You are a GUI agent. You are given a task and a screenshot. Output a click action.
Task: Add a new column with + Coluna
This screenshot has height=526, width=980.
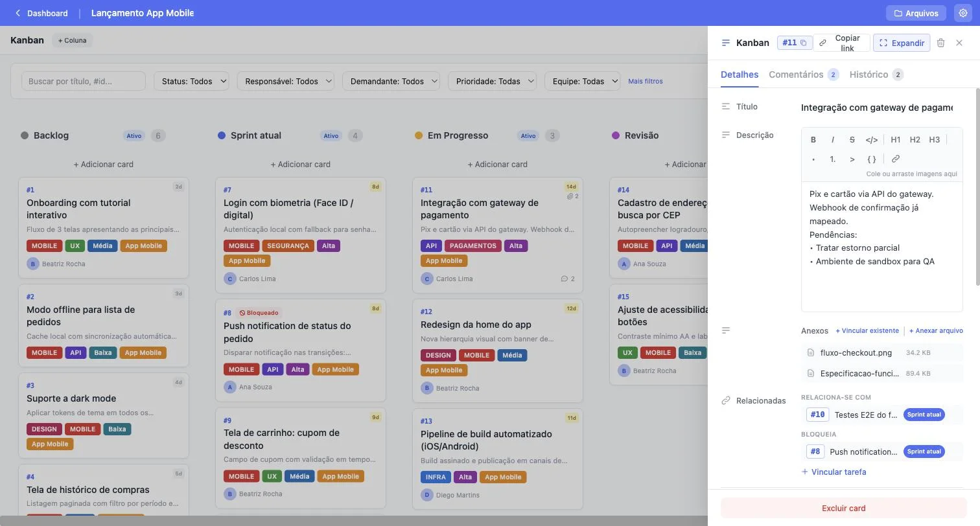click(72, 40)
